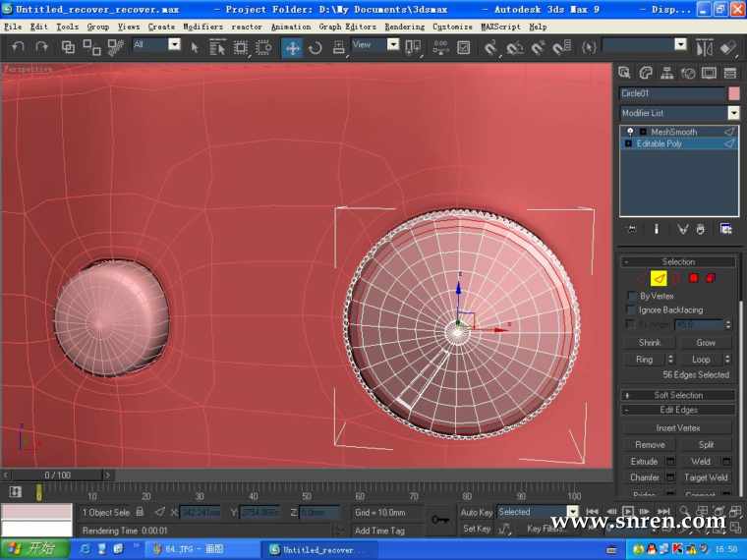Select Edge sub-object level icon
Viewport: 747px width, 560px height.
coord(659,278)
